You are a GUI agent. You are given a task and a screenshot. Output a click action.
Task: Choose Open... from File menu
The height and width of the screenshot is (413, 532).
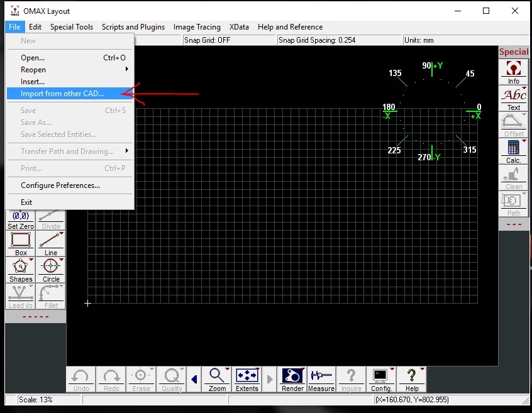tap(70, 58)
